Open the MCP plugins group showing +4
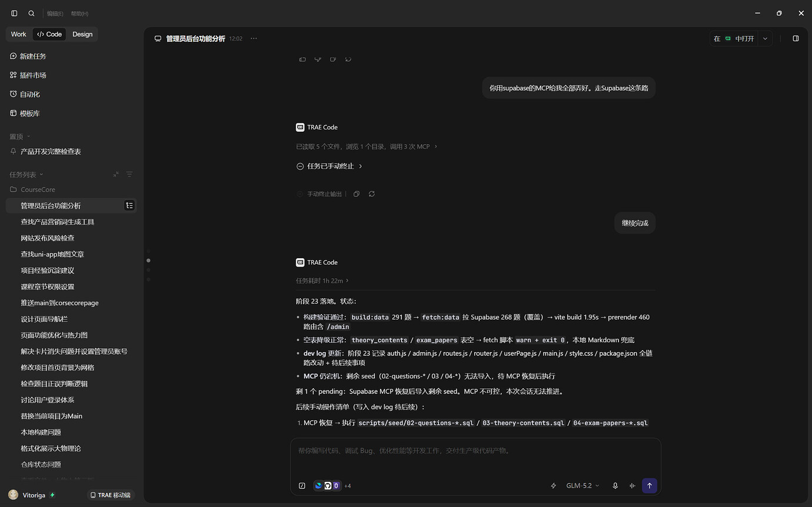This screenshot has height=507, width=812. point(332,486)
